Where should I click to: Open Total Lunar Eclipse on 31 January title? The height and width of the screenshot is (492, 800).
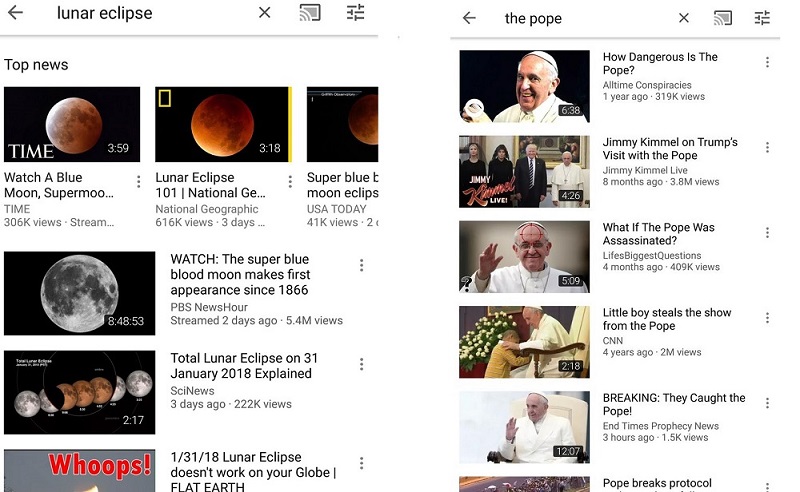(244, 365)
